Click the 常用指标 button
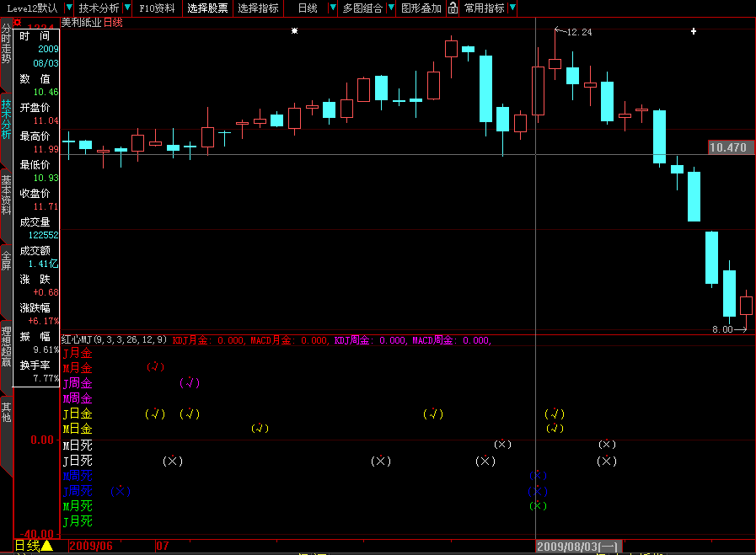 (485, 8)
